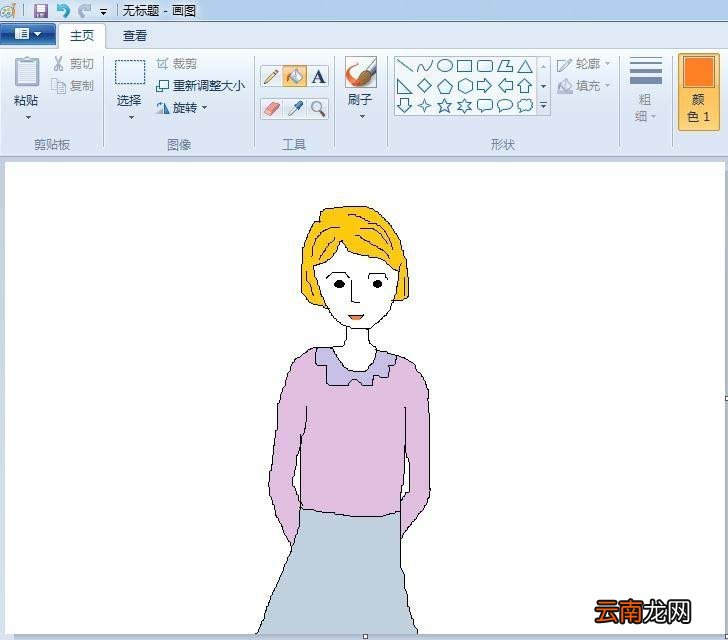Screen dimensions: 728x640
Task: Select the Five-point star shape
Action: [x=445, y=106]
